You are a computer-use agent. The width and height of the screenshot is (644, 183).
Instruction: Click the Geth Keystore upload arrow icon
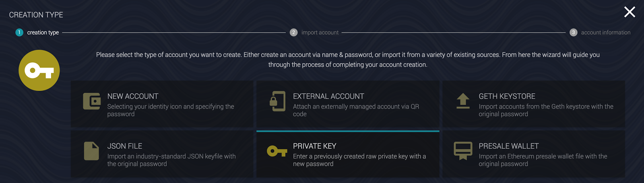pyautogui.click(x=463, y=101)
